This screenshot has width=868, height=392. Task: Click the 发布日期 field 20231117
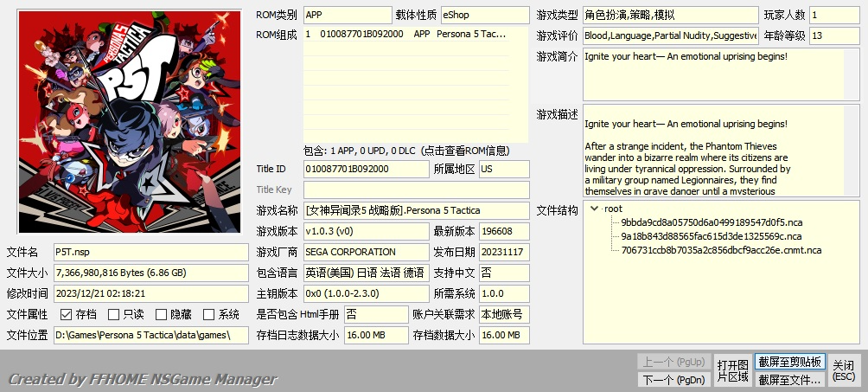click(x=504, y=252)
